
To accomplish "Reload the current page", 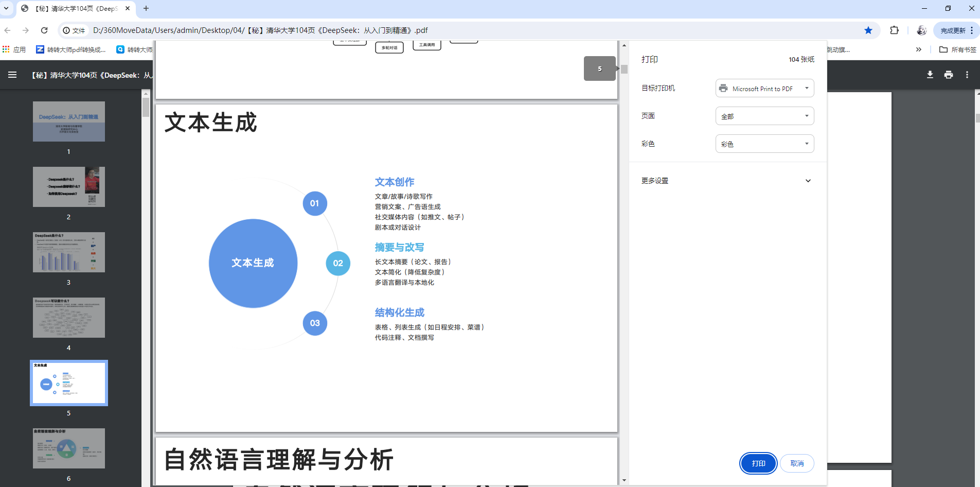I will tap(44, 30).
